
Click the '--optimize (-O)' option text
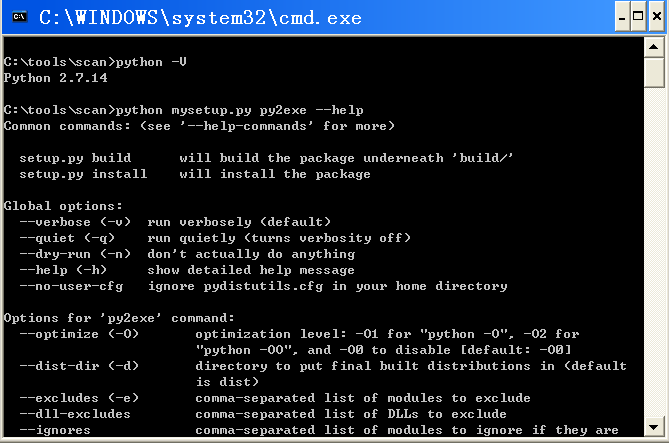(x=79, y=334)
